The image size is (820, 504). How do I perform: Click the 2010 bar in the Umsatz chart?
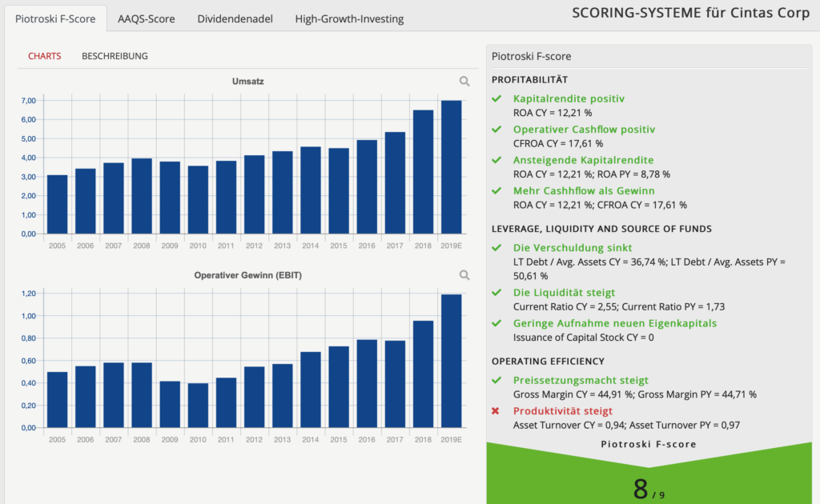pos(199,200)
